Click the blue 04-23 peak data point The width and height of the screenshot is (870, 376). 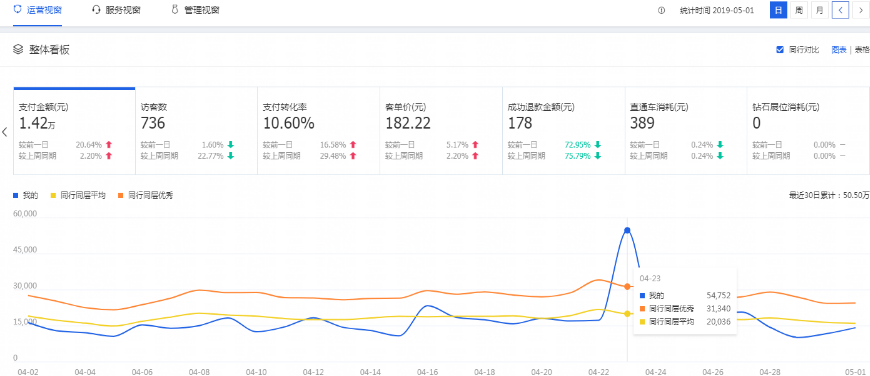tap(627, 230)
